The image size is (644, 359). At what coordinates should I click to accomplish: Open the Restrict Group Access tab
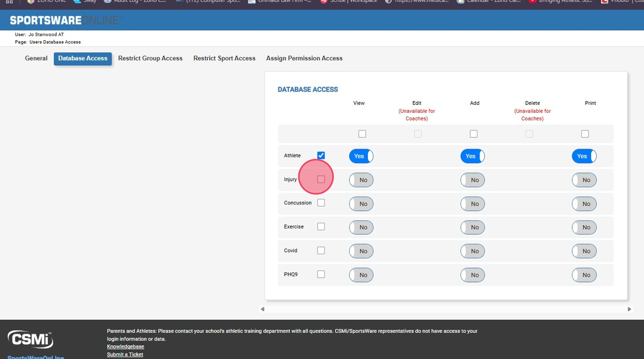150,58
